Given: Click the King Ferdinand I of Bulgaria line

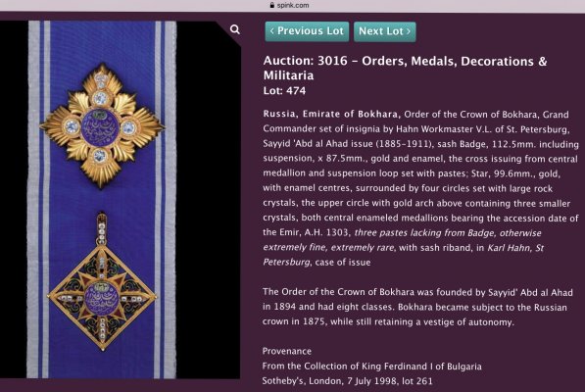Looking at the screenshot, I should pos(372,366).
